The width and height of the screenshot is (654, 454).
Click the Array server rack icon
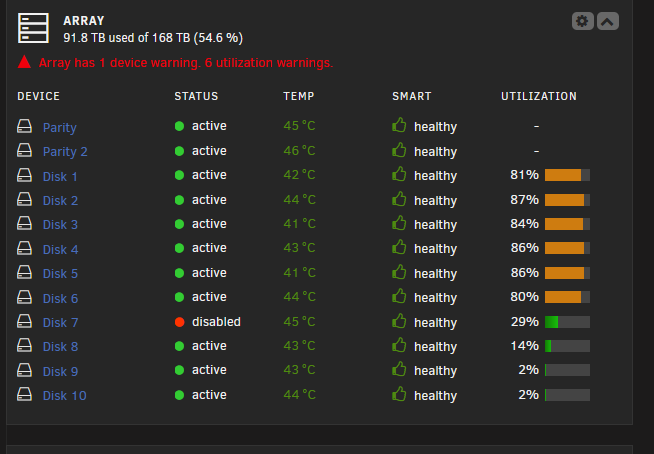coord(33,28)
